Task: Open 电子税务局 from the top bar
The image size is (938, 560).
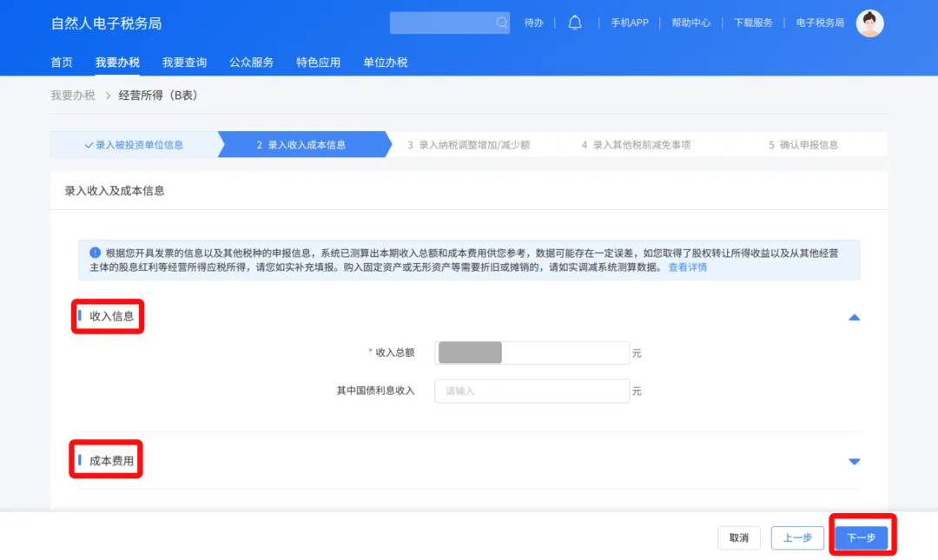Action: [x=819, y=23]
